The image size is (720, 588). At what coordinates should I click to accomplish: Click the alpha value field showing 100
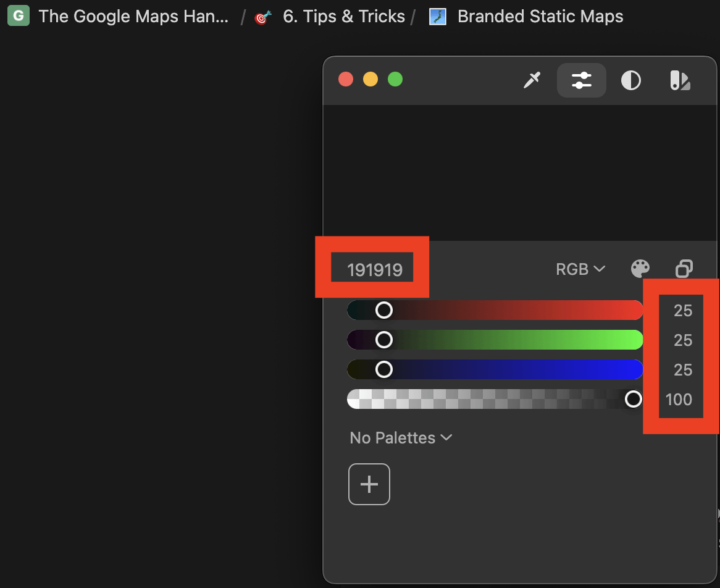679,400
